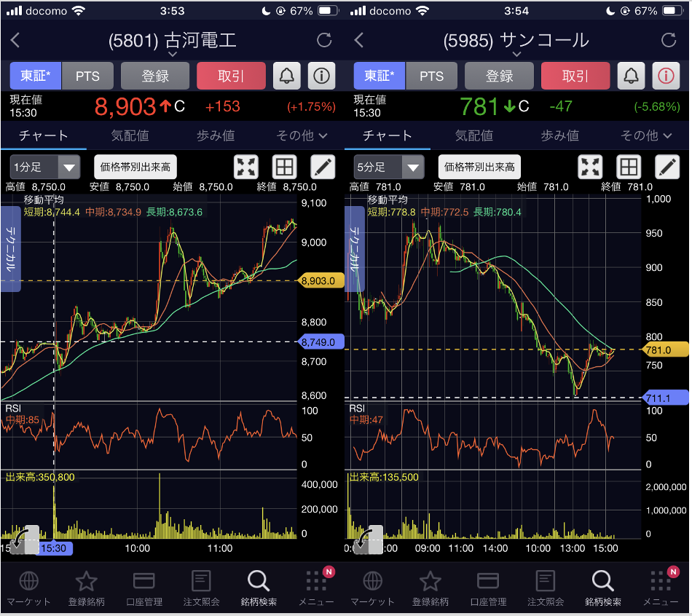Tap 登録 button for サンコール
Screen dimensions: 692x616
point(499,76)
